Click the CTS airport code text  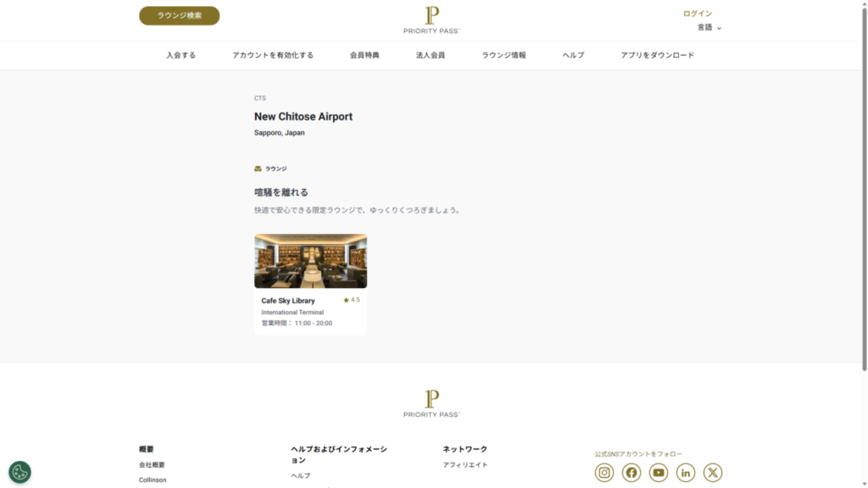260,98
